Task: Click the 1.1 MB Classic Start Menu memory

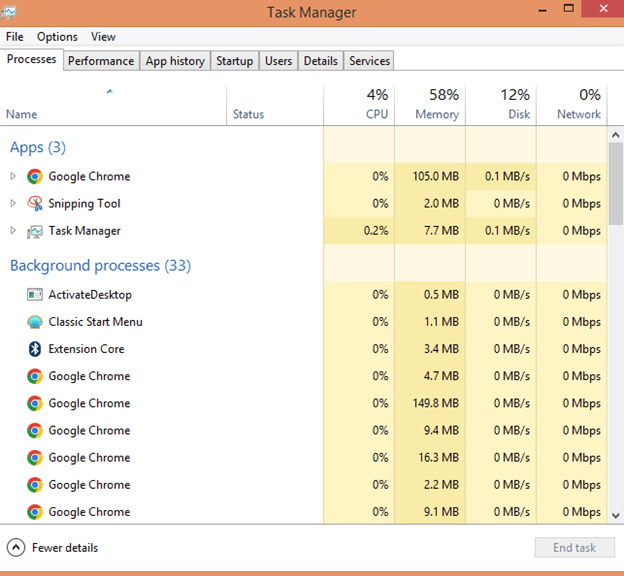Action: click(441, 322)
